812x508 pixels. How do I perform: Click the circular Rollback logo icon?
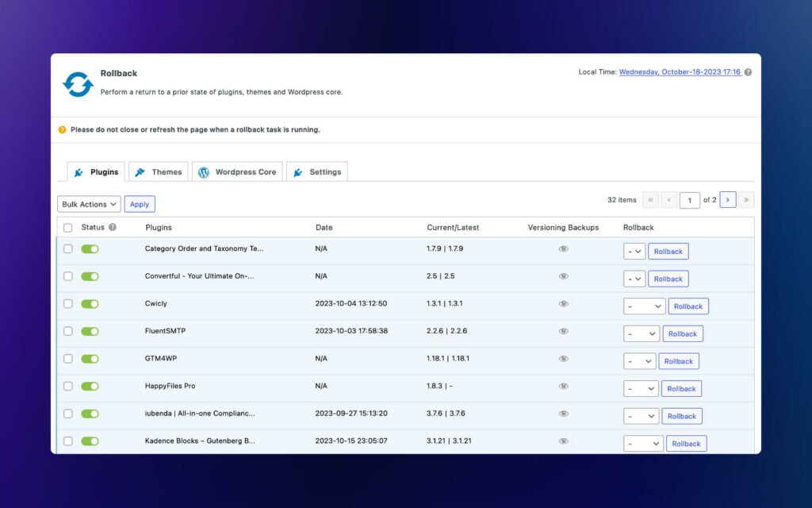pos(77,83)
